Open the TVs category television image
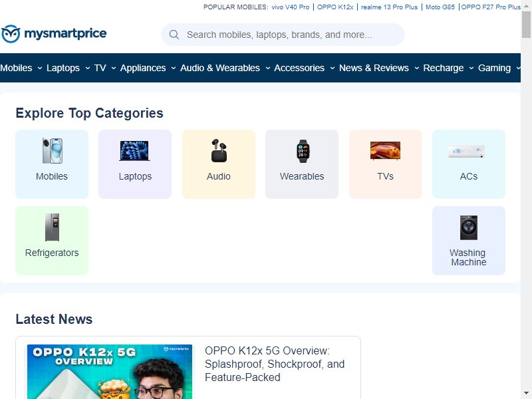 click(x=385, y=151)
